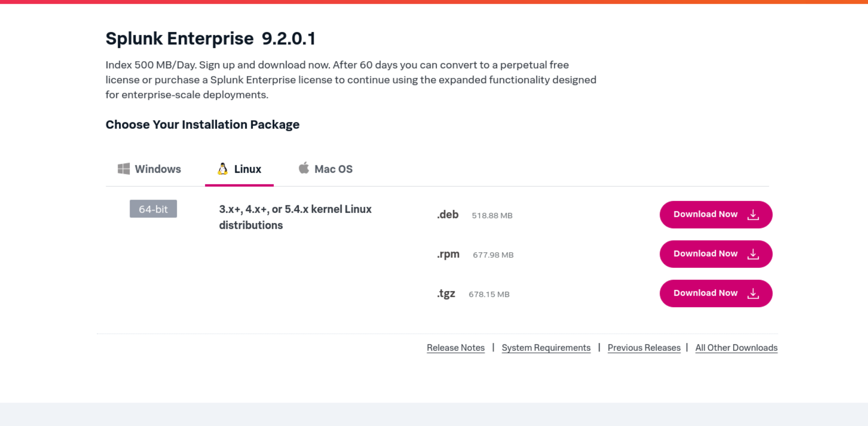The width and height of the screenshot is (868, 426).
Task: View Previous Releases link
Action: [644, 348]
